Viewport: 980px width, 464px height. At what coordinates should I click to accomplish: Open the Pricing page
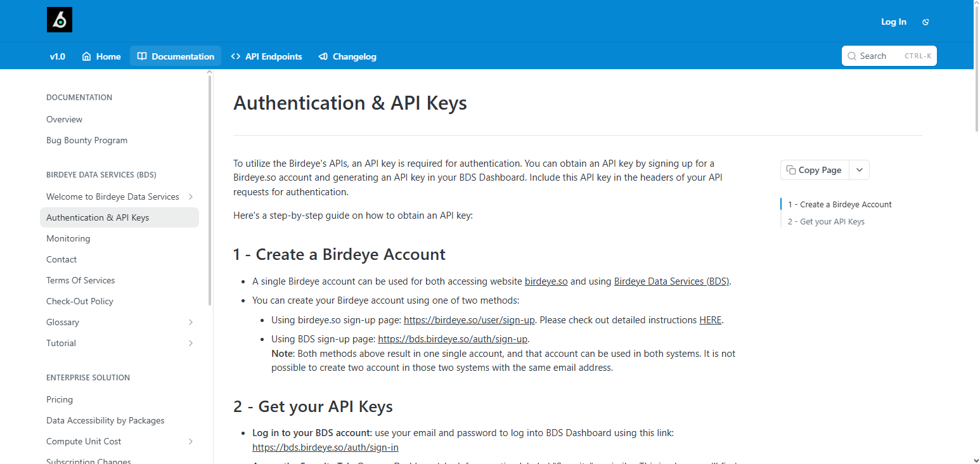60,399
